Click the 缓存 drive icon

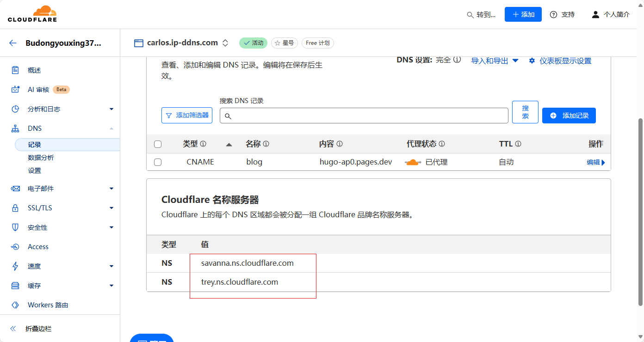click(15, 286)
